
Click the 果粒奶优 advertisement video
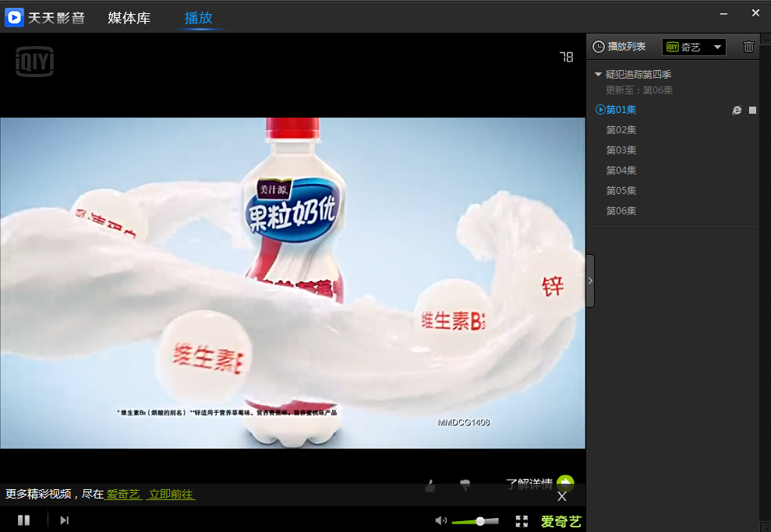point(292,283)
